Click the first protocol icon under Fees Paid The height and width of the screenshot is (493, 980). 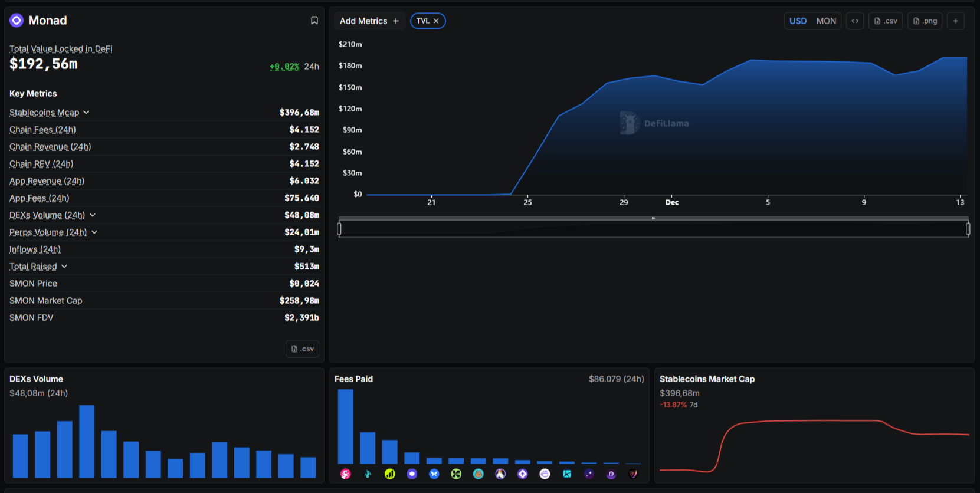click(x=346, y=474)
